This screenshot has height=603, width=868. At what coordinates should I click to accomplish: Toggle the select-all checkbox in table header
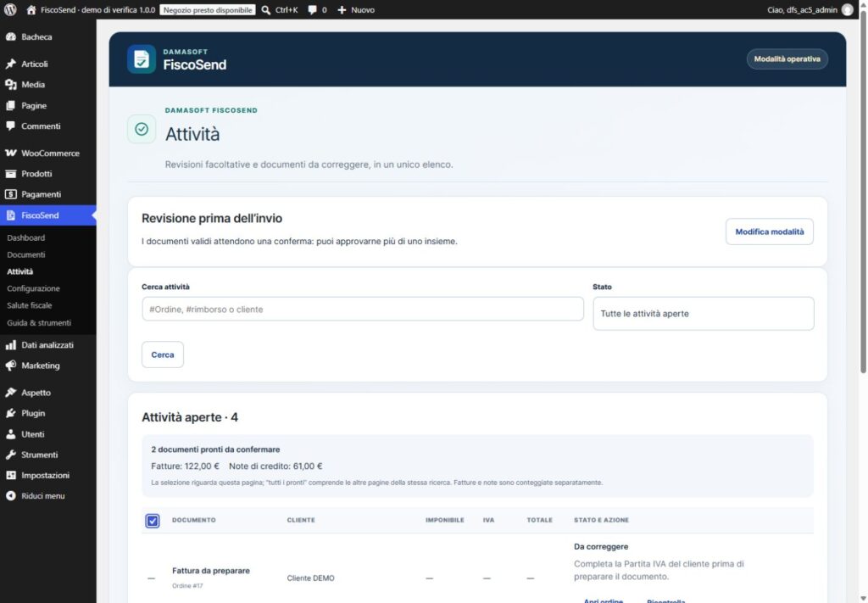coord(153,521)
